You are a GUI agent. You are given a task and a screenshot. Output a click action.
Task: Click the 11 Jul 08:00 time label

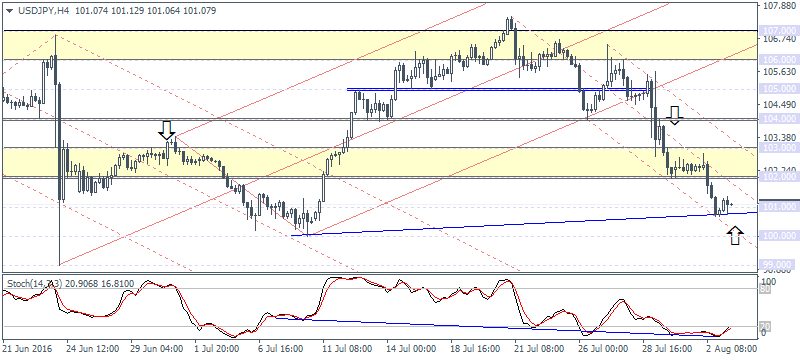348,349
